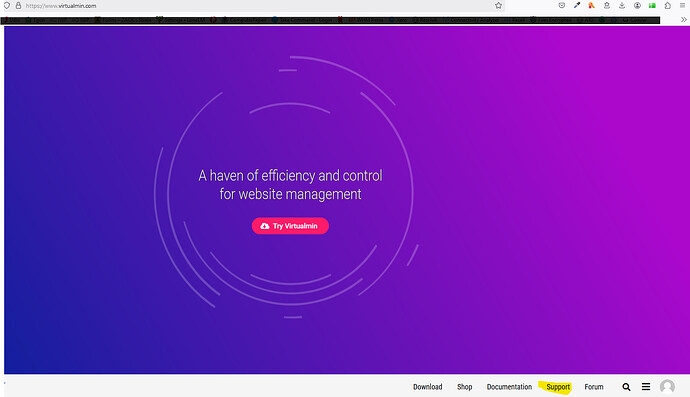690x397 pixels.
Task: Click the search magnifier icon
Action: (626, 387)
